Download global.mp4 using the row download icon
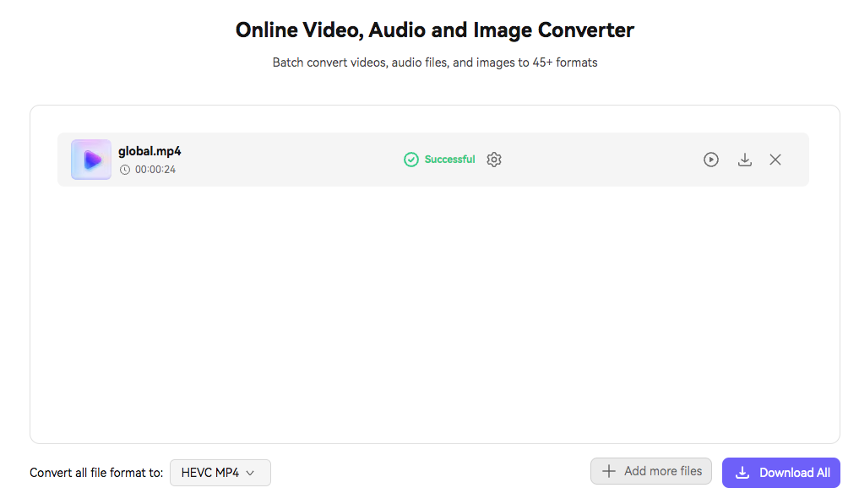 pos(744,160)
